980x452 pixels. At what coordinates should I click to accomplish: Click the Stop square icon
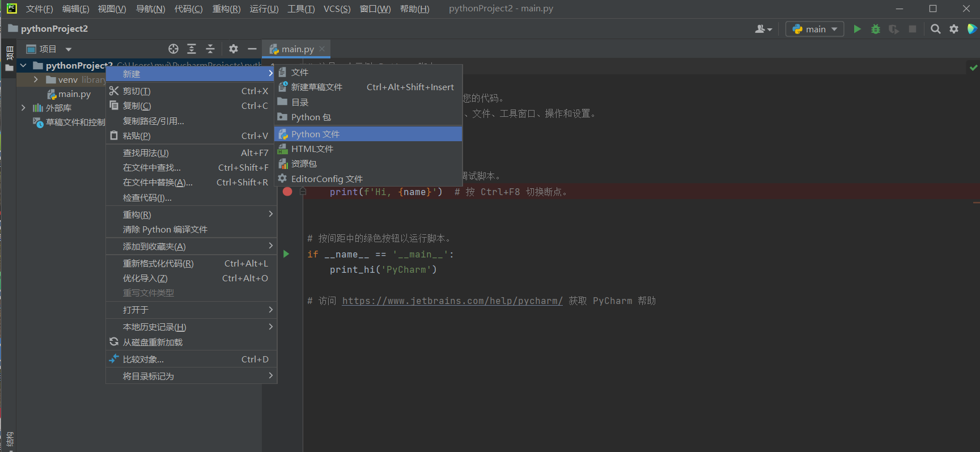[x=913, y=29]
